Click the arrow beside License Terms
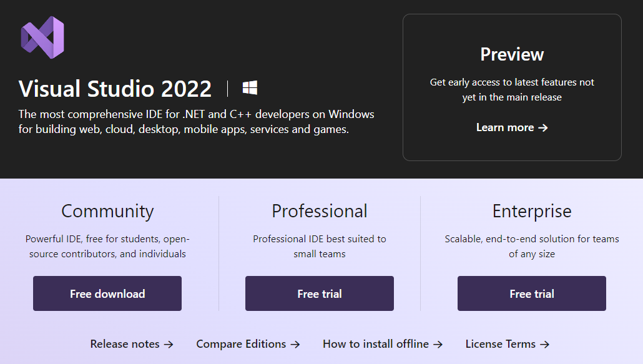Screen dimensions: 643x364 (545, 344)
